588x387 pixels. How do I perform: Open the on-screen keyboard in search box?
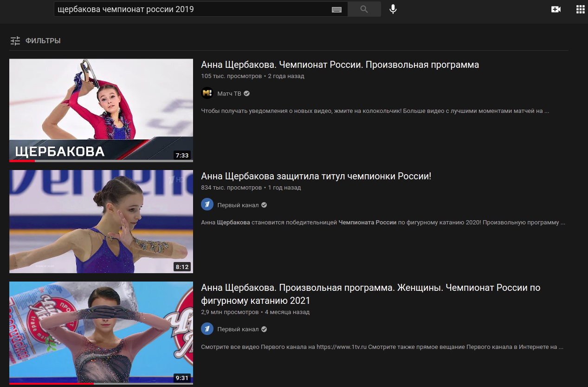(336, 9)
